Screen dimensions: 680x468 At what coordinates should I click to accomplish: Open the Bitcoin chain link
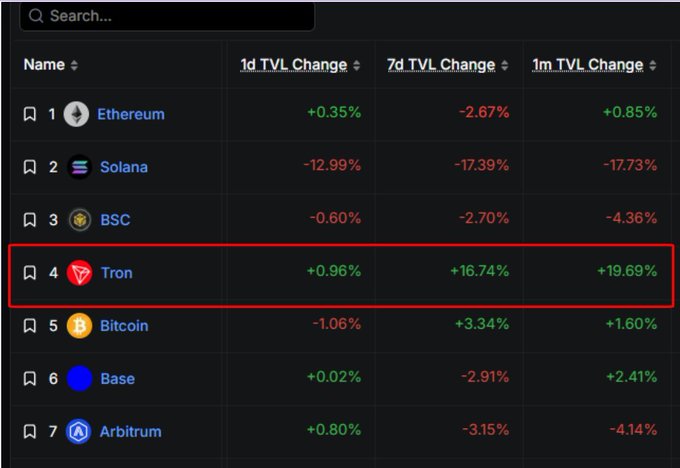pyautogui.click(x=124, y=325)
